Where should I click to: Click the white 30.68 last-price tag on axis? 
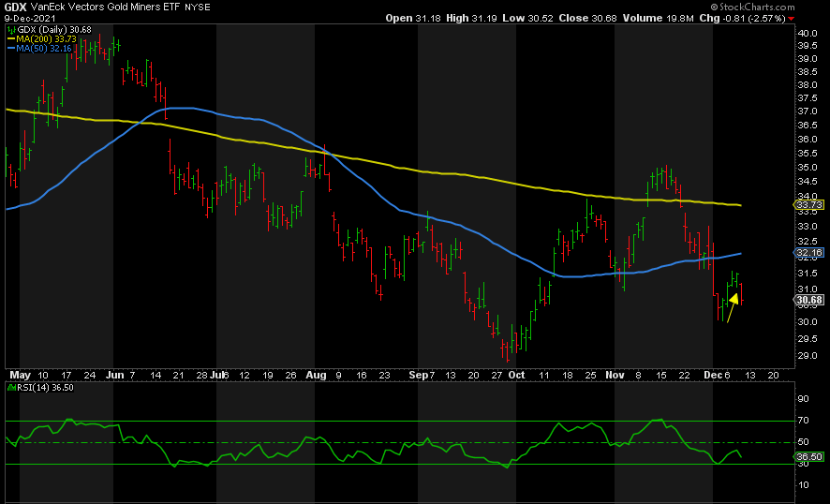[x=810, y=300]
